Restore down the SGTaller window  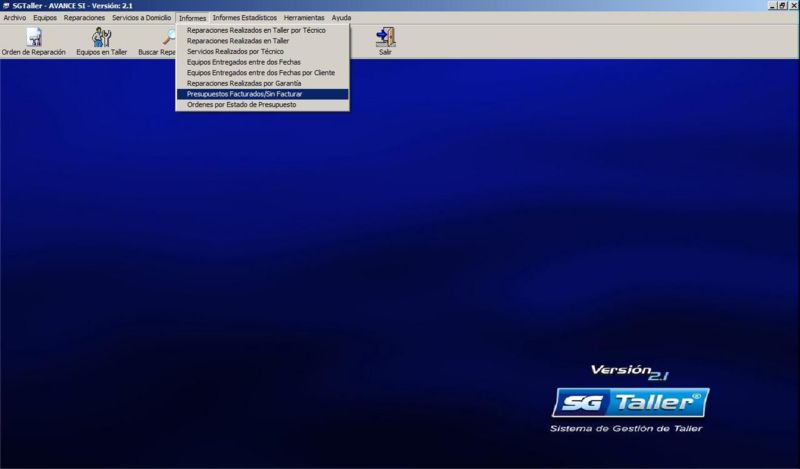coord(782,6)
